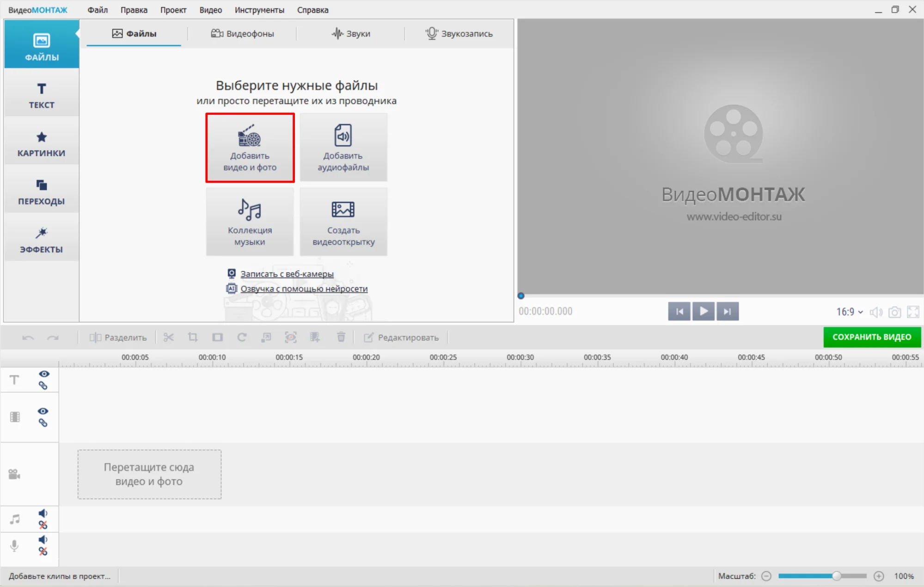This screenshot has width=924, height=587.
Task: Click the picture-in-picture overlay icon
Action: (266, 337)
